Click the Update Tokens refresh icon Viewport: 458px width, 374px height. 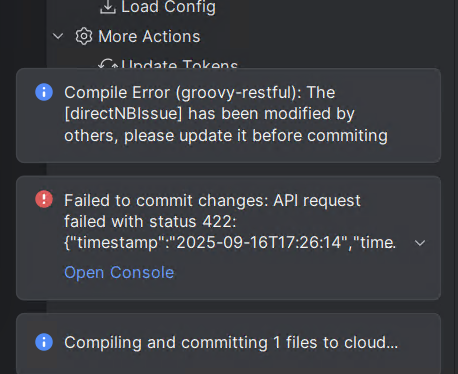[x=107, y=63]
